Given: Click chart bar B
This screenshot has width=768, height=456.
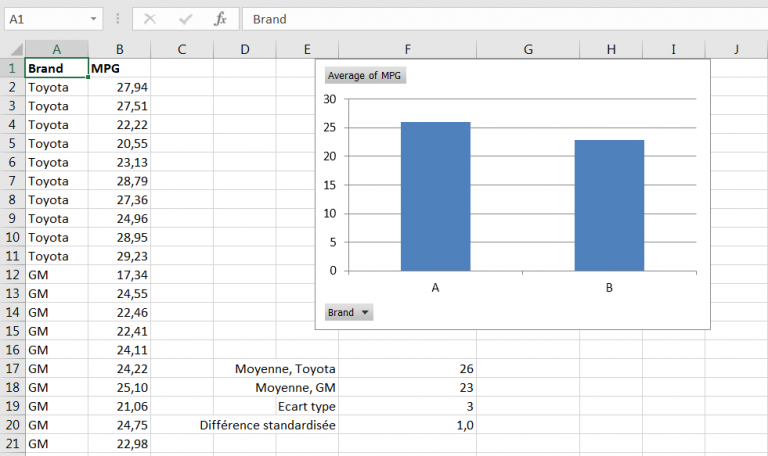Looking at the screenshot, I should [609, 205].
